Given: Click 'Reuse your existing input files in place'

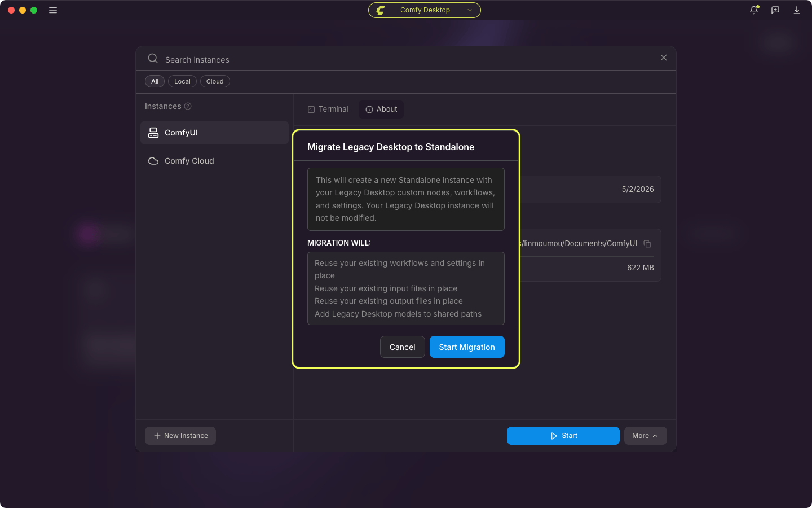Looking at the screenshot, I should click(386, 288).
